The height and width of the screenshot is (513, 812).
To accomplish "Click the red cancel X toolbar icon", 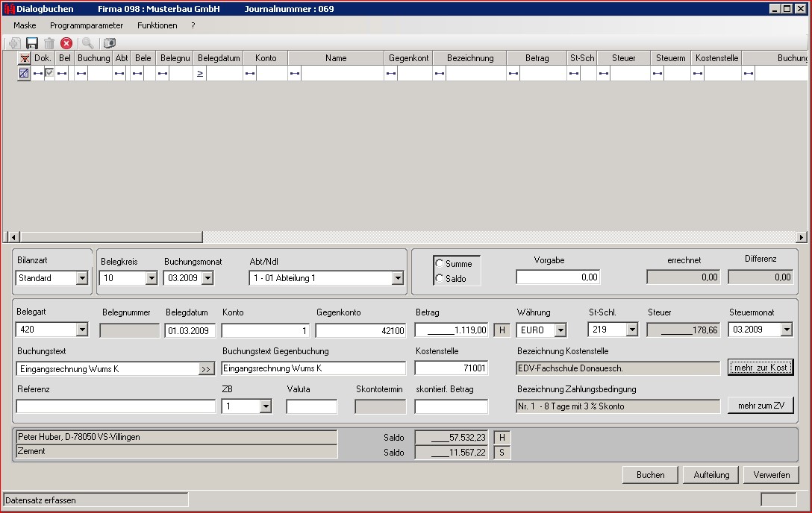I will tap(66, 44).
